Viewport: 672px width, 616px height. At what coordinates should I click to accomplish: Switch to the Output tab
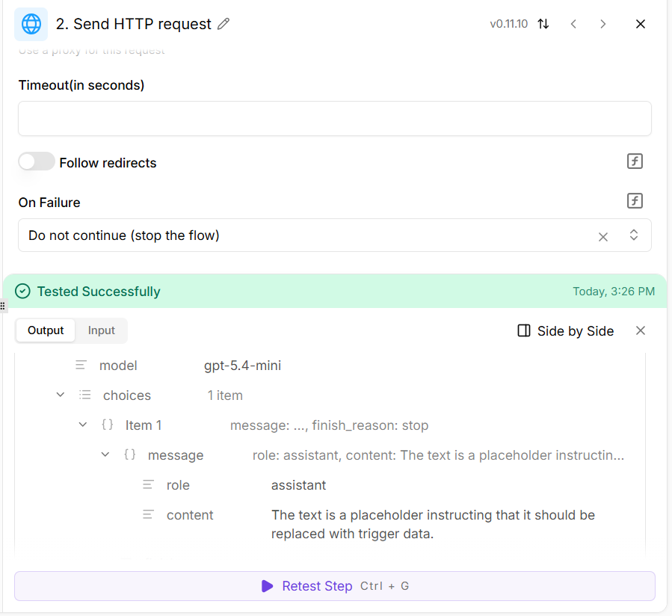pyautogui.click(x=46, y=330)
